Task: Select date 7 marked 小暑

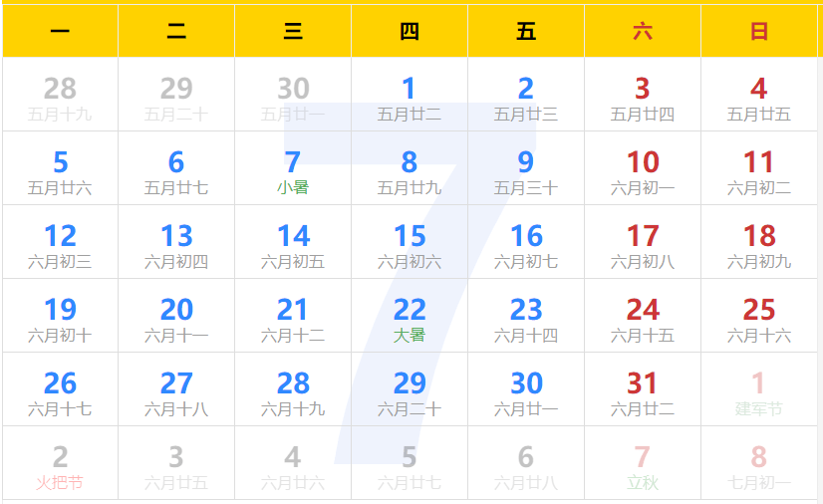Action: (293, 168)
